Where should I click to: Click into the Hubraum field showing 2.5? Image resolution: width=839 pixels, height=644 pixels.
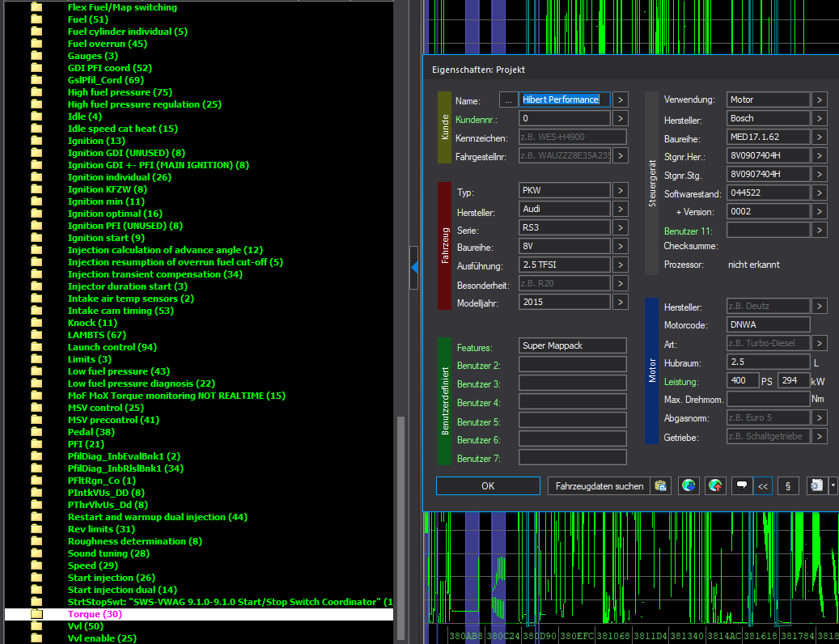(x=769, y=362)
